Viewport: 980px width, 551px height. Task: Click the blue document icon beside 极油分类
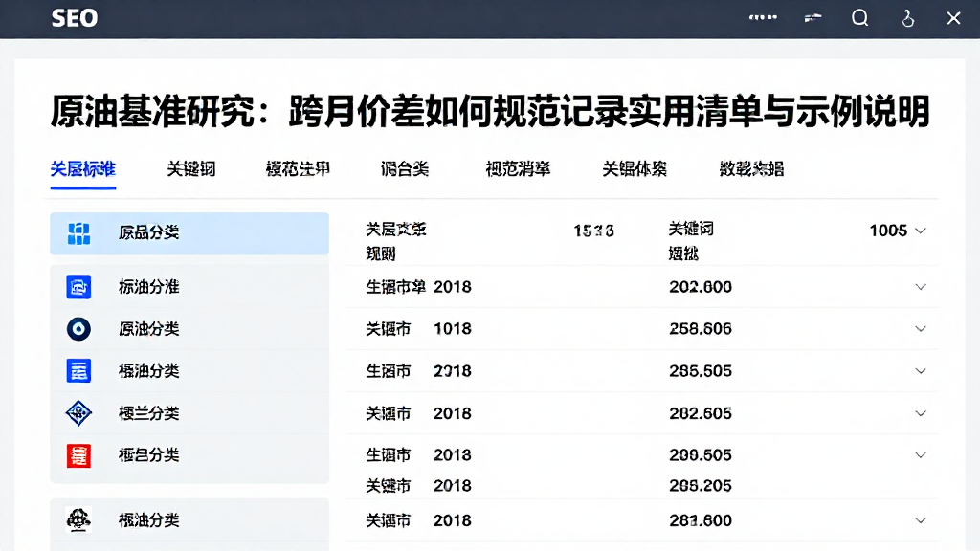tap(78, 370)
